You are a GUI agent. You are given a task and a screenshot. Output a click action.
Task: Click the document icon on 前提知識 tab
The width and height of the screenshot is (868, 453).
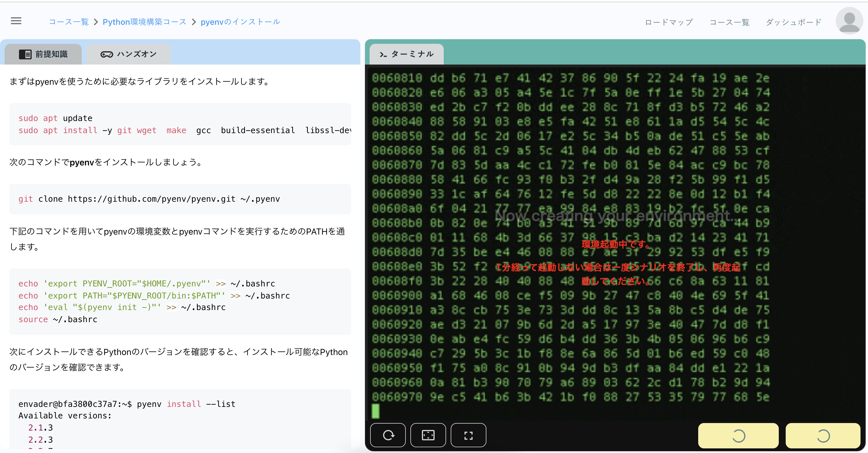(24, 54)
